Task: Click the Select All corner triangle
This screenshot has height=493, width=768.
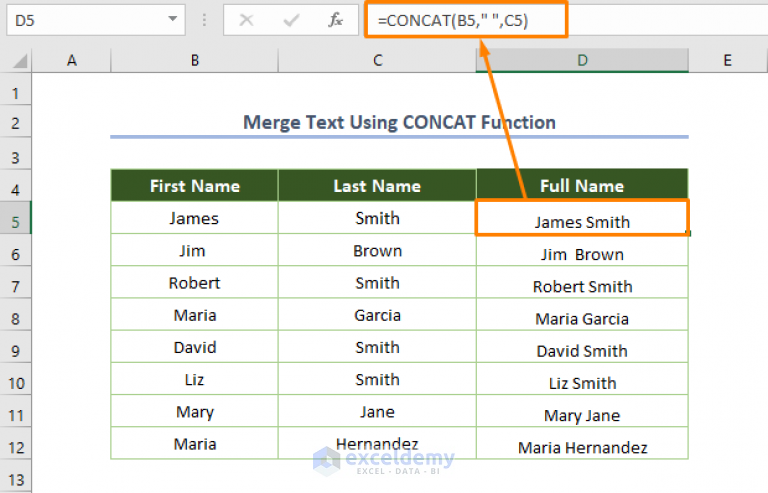Action: tap(19, 61)
